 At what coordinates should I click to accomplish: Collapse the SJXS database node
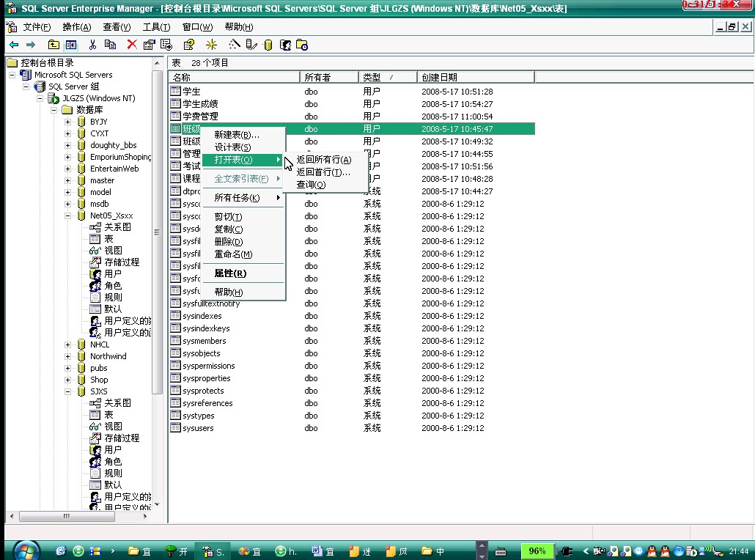(x=68, y=391)
